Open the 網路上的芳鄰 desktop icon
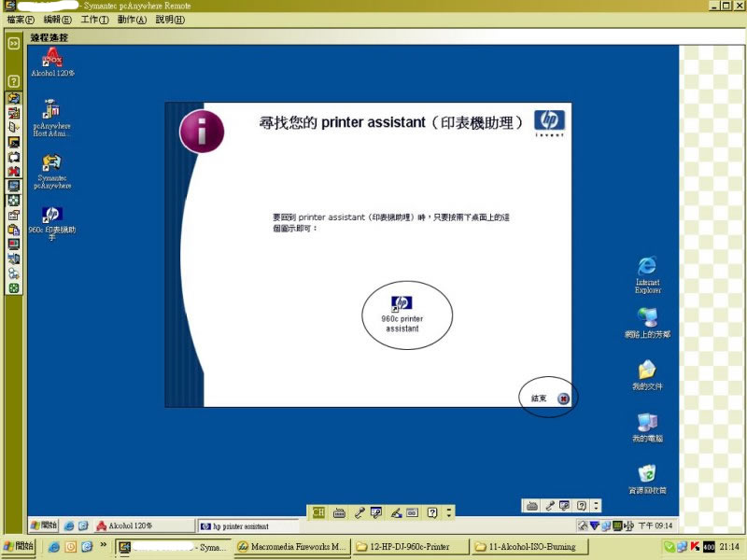Viewport: 747px width, 560px height. 647,323
